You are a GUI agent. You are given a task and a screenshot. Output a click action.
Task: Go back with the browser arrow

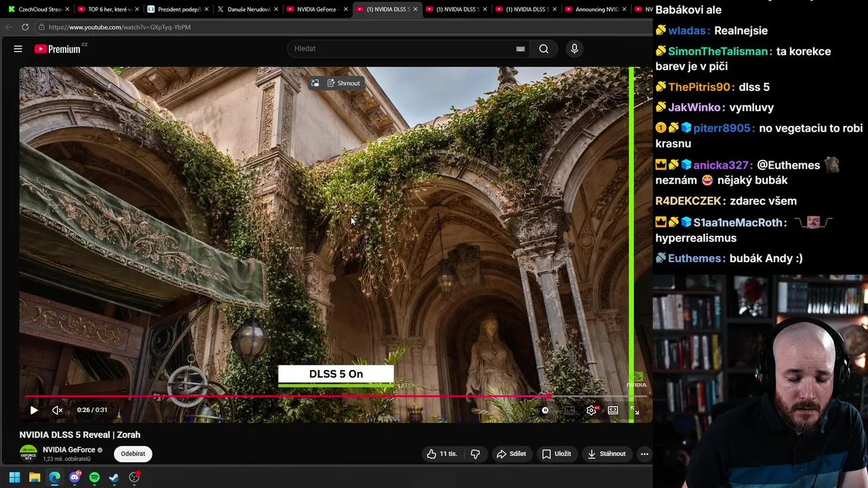pyautogui.click(x=8, y=27)
